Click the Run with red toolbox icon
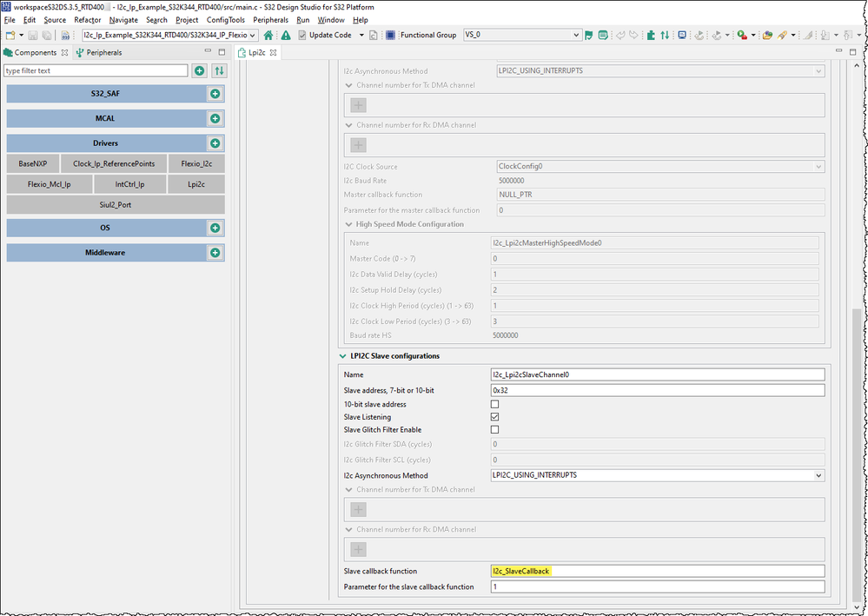The height and width of the screenshot is (616, 868). [742, 35]
